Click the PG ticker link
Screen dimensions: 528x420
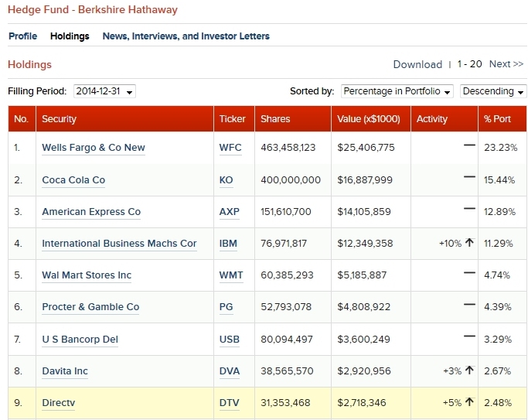tap(226, 307)
